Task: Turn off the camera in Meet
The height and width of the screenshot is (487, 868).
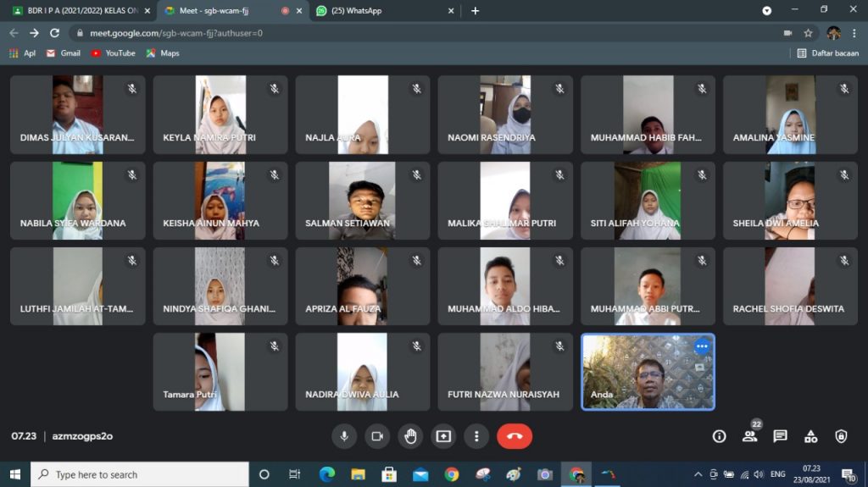Action: [x=377, y=436]
